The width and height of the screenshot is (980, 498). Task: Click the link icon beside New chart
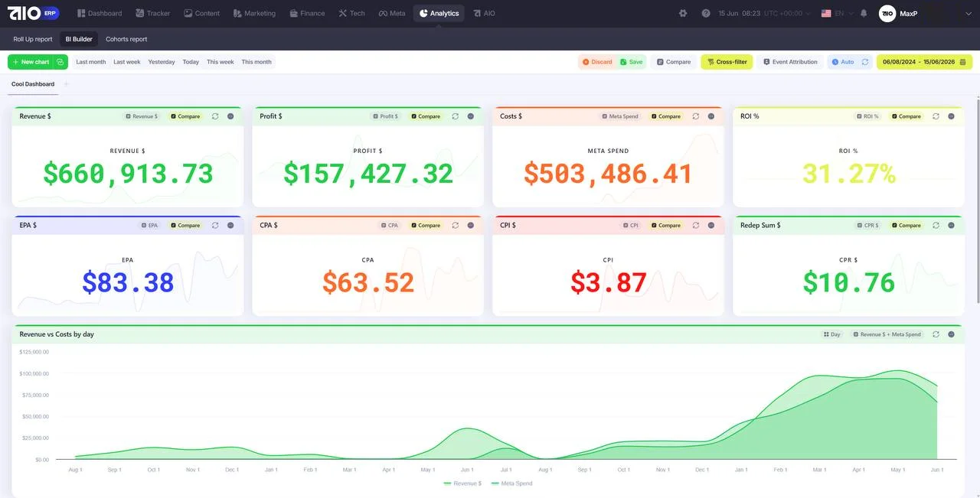[60, 62]
